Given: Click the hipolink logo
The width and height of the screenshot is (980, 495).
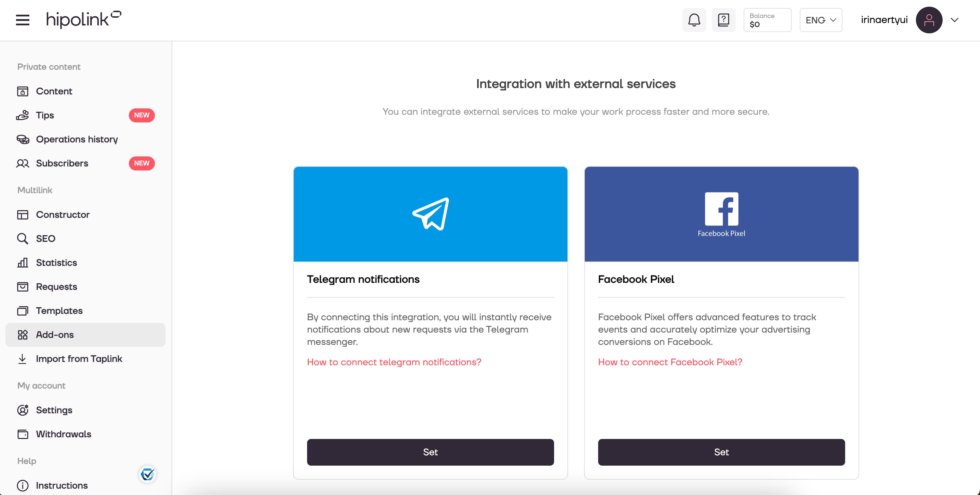Looking at the screenshot, I should point(84,19).
